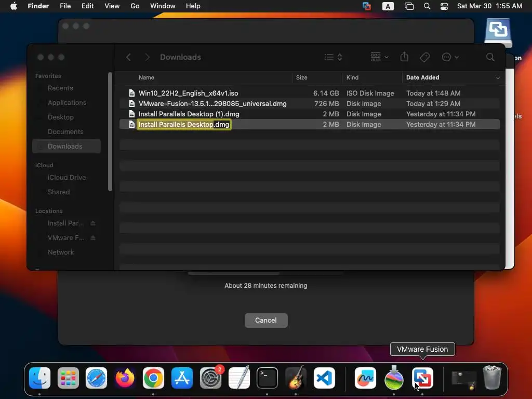The image size is (532, 399).
Task: Select iCloud Drive in the sidebar
Action: (x=66, y=178)
